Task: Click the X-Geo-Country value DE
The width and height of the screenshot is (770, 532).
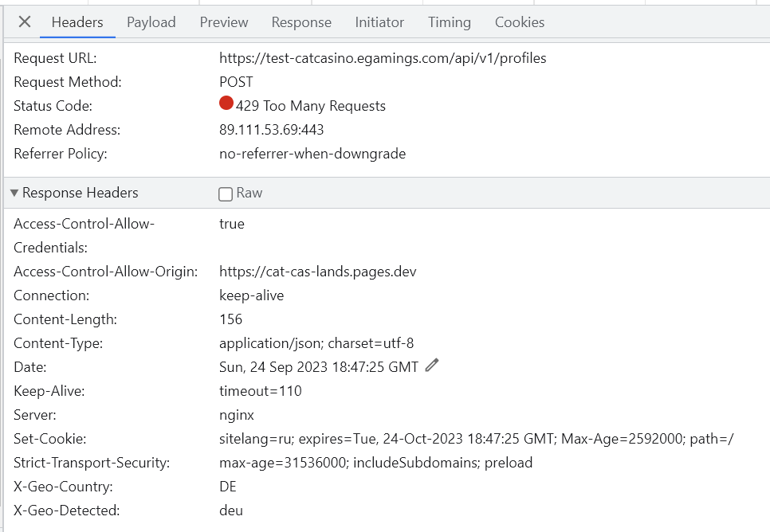Action: [228, 487]
